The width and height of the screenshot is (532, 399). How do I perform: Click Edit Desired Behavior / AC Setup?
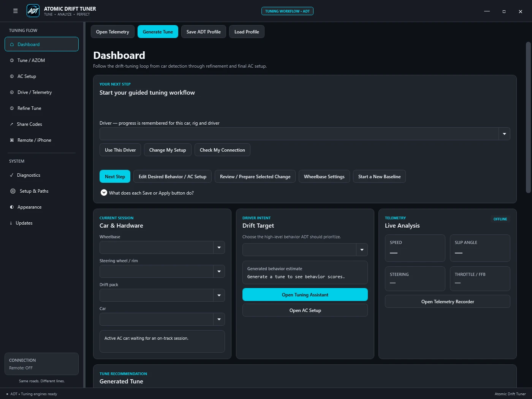tap(173, 176)
